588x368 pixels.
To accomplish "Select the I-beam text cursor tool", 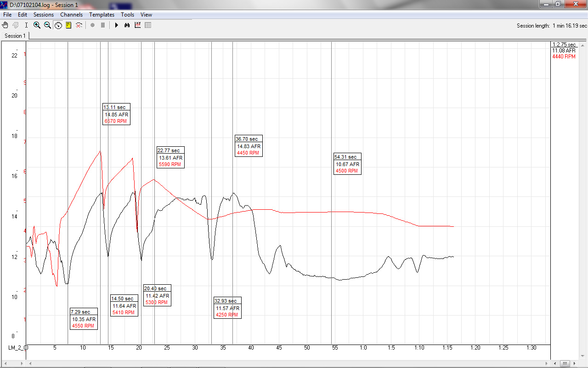I will pos(26,25).
